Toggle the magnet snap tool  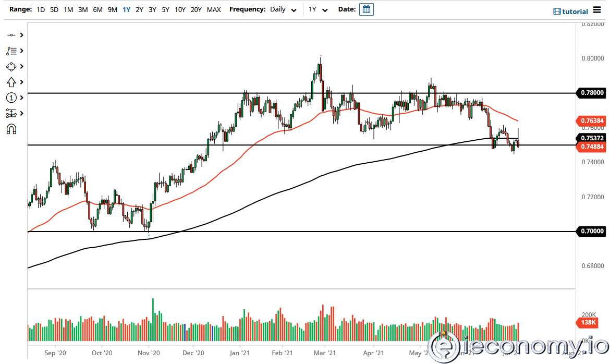tap(10, 129)
